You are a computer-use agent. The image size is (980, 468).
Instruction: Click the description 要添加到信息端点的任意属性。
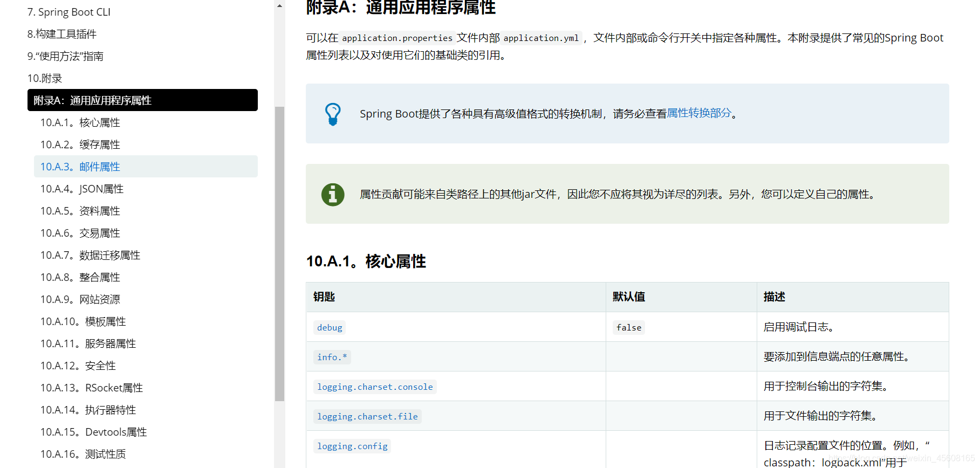click(838, 357)
